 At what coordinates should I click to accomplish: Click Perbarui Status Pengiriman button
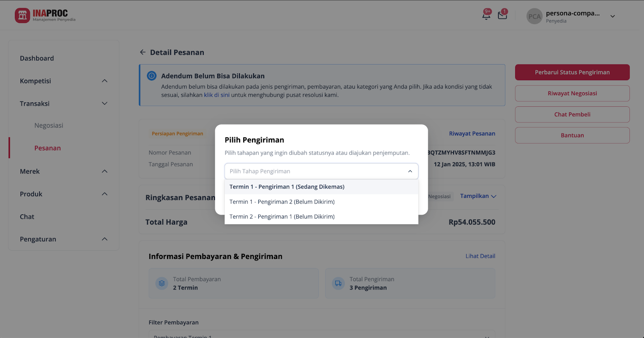point(572,73)
